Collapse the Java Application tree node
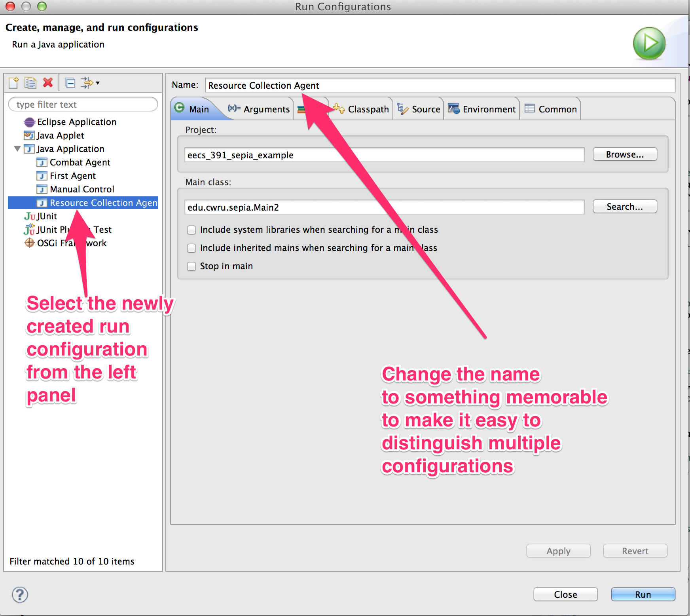The width and height of the screenshot is (690, 616). [17, 149]
